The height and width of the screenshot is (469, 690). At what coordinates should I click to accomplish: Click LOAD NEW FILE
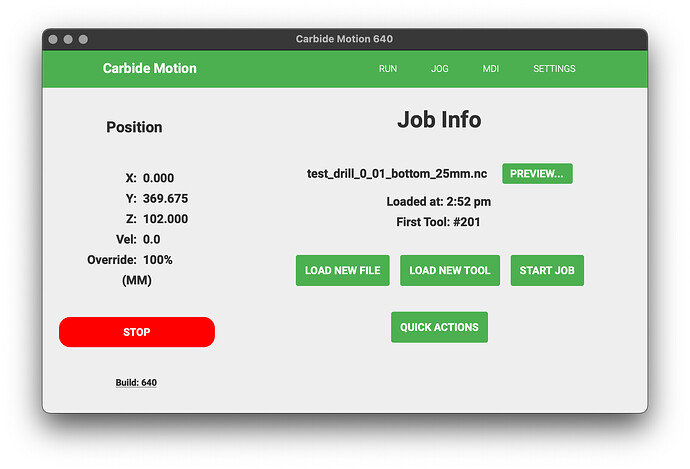coord(342,271)
